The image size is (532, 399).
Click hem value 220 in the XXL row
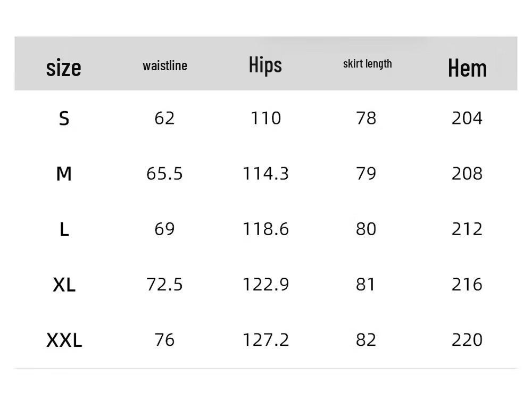(467, 339)
